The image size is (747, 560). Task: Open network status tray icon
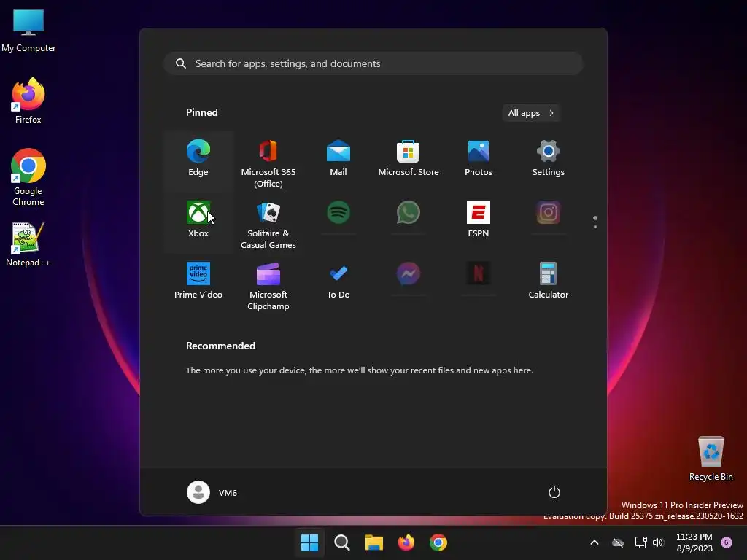[x=640, y=542]
